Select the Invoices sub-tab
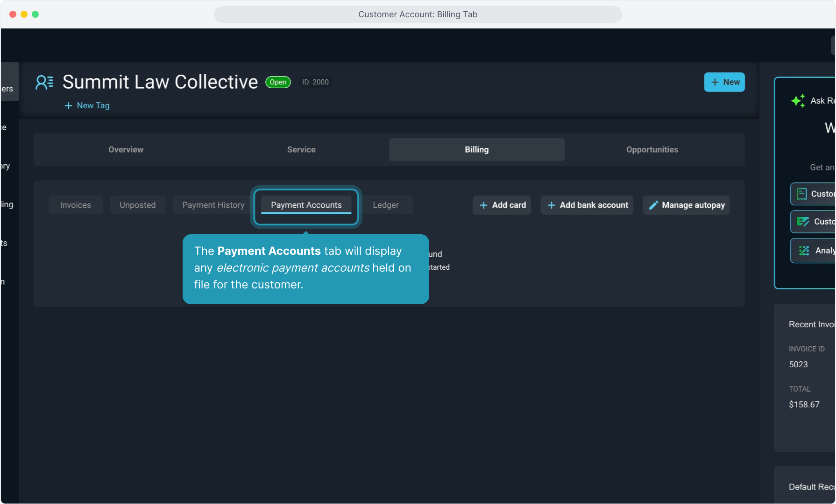Viewport: 836px width, 504px height. coord(75,205)
